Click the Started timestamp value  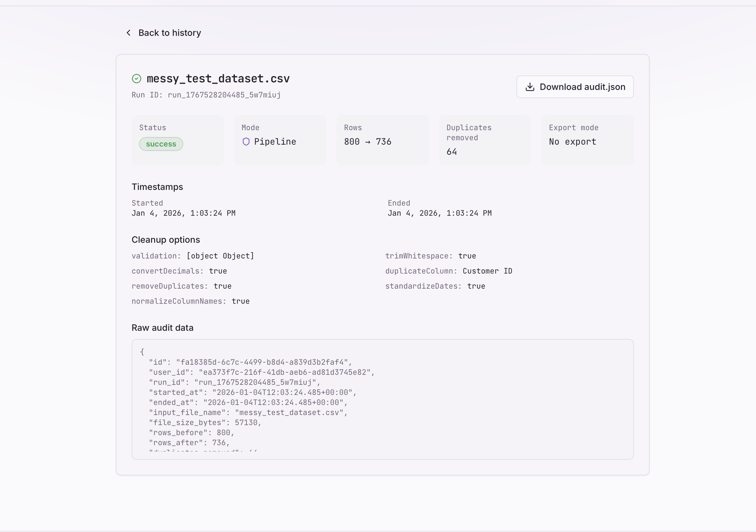(183, 213)
